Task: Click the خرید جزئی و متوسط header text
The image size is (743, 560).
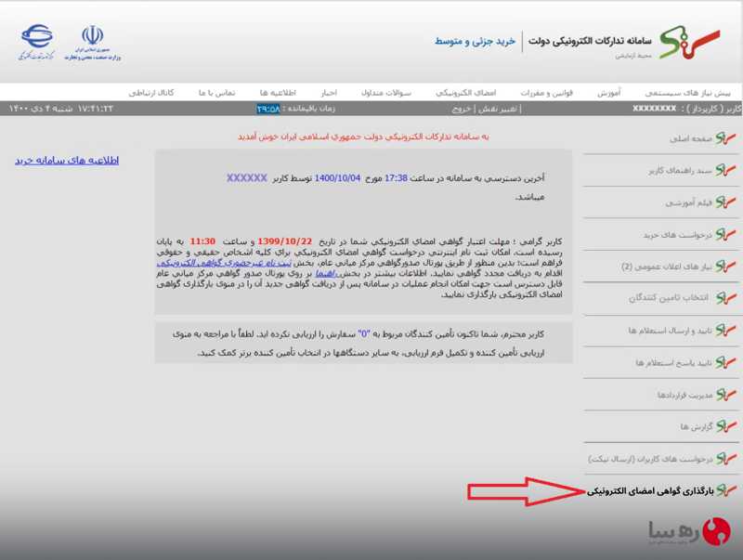Action: coord(475,41)
